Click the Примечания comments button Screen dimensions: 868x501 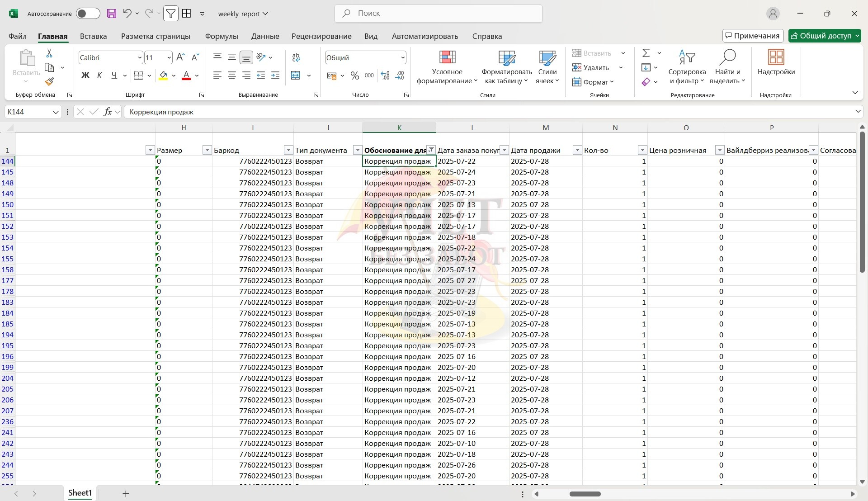[752, 36]
